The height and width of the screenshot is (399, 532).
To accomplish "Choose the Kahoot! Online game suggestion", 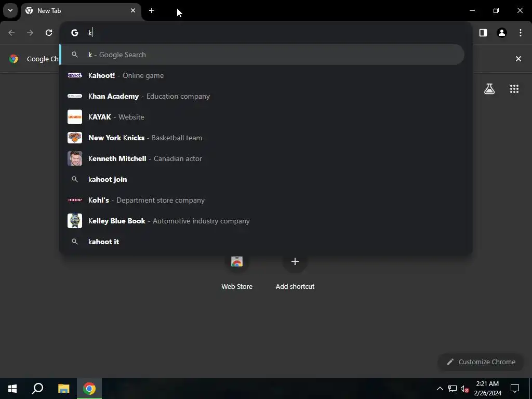I will pyautogui.click(x=265, y=75).
